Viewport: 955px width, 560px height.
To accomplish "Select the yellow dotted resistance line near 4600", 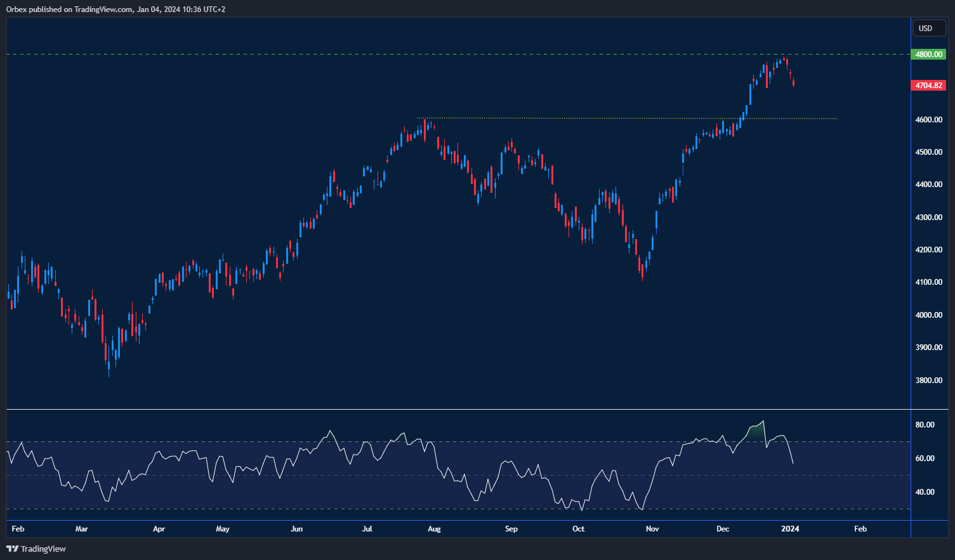I will tap(628, 118).
